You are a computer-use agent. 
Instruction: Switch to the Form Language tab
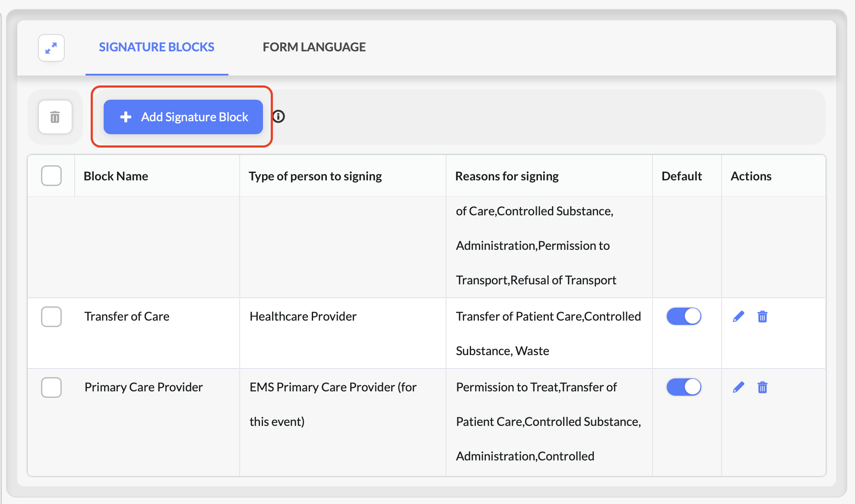(x=314, y=47)
